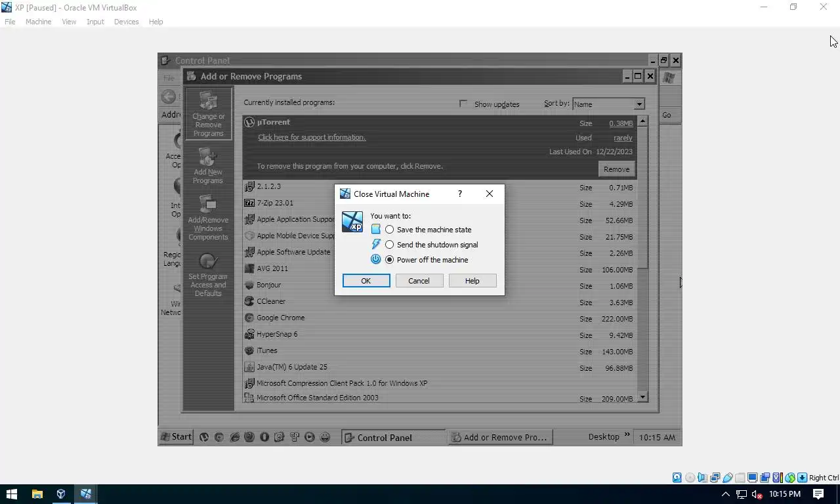Click the XP Start button
The width and height of the screenshot is (840, 504).
click(176, 437)
